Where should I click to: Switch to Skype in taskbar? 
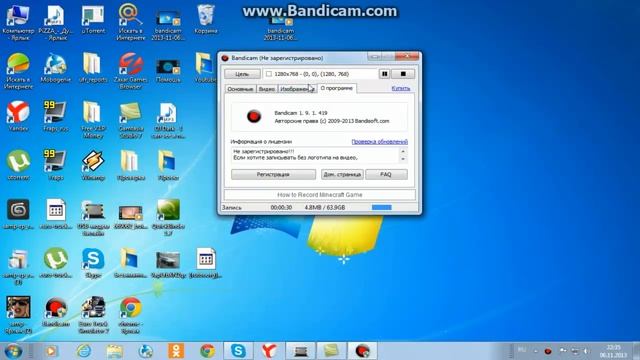[x=238, y=351]
